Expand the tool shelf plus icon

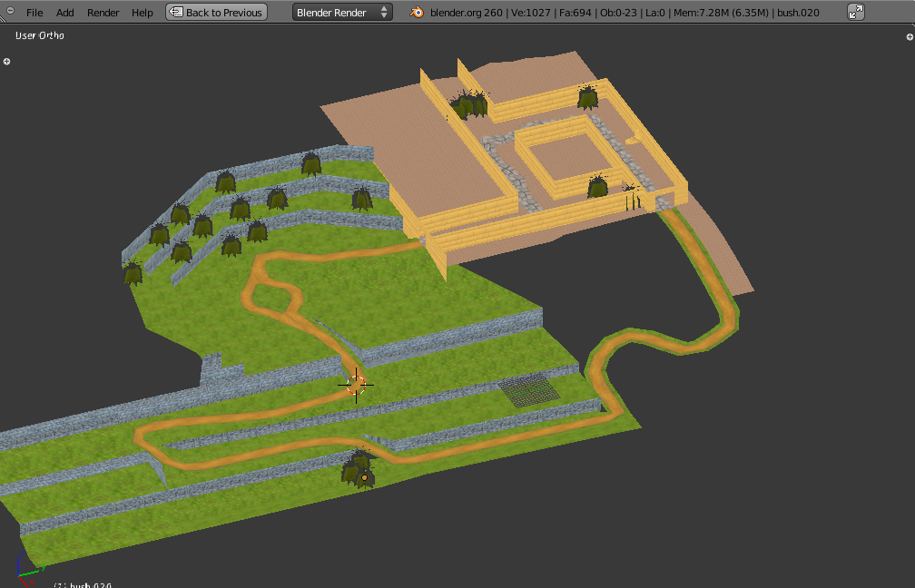point(6,62)
